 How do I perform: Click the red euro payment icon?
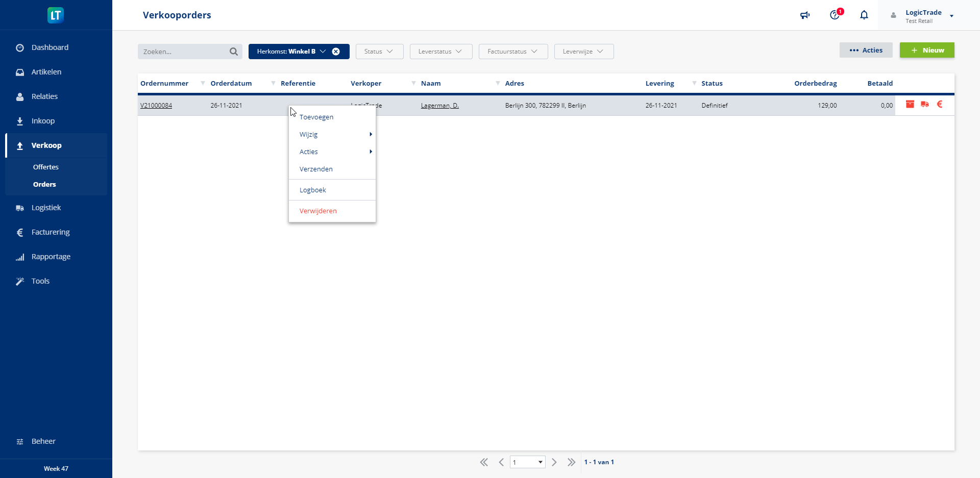coord(940,105)
